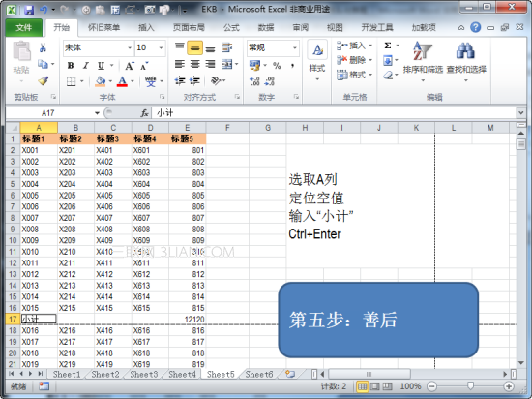Open the 文件 File tab

(24, 27)
